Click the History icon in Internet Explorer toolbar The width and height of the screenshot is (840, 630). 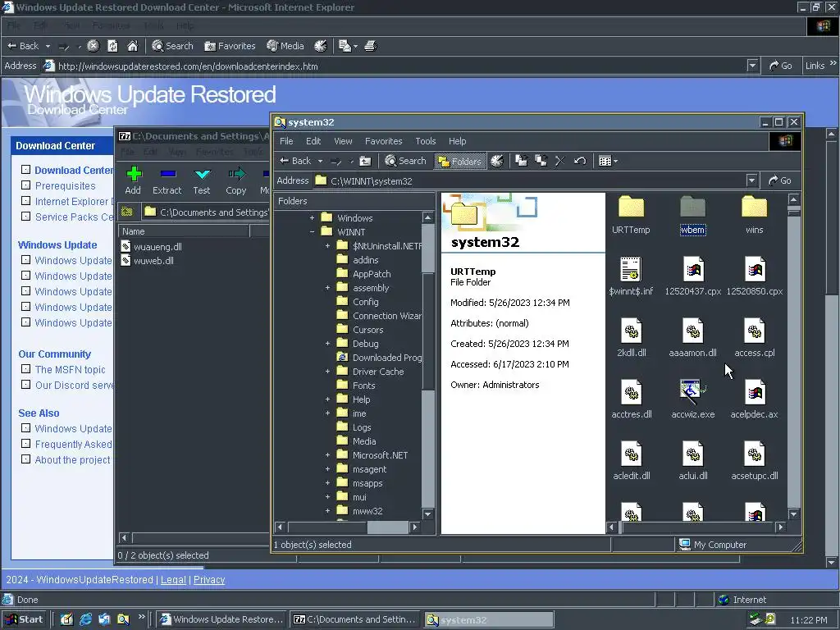[321, 46]
